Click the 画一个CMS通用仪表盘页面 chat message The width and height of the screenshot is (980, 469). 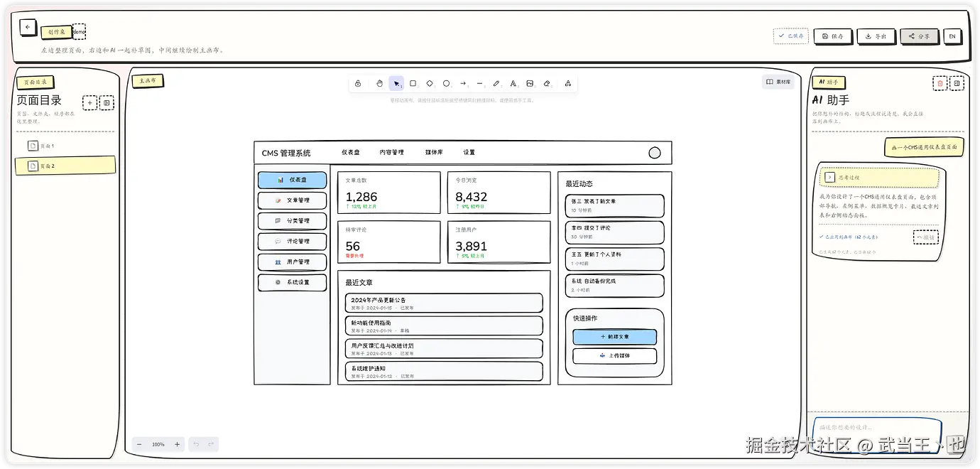point(924,148)
